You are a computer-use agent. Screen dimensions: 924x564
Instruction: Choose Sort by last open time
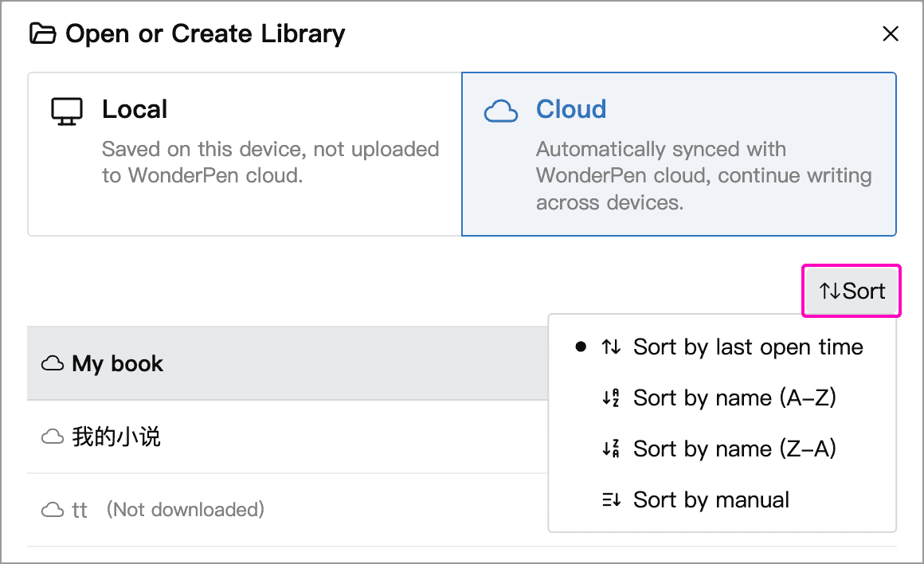pos(722,347)
